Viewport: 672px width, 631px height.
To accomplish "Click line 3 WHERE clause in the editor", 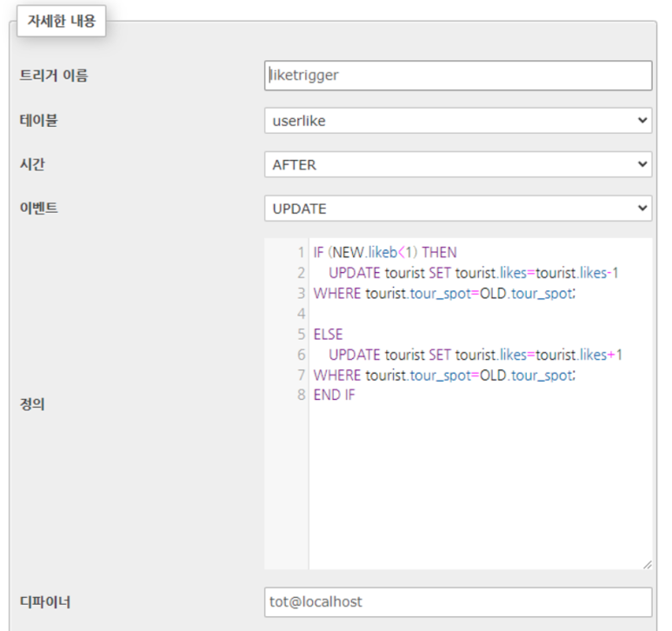I will (444, 294).
